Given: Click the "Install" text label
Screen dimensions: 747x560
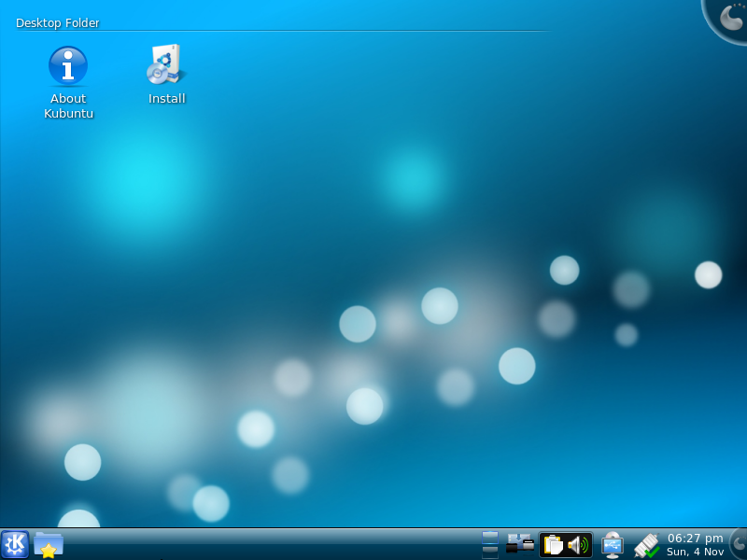Looking at the screenshot, I should [x=167, y=99].
